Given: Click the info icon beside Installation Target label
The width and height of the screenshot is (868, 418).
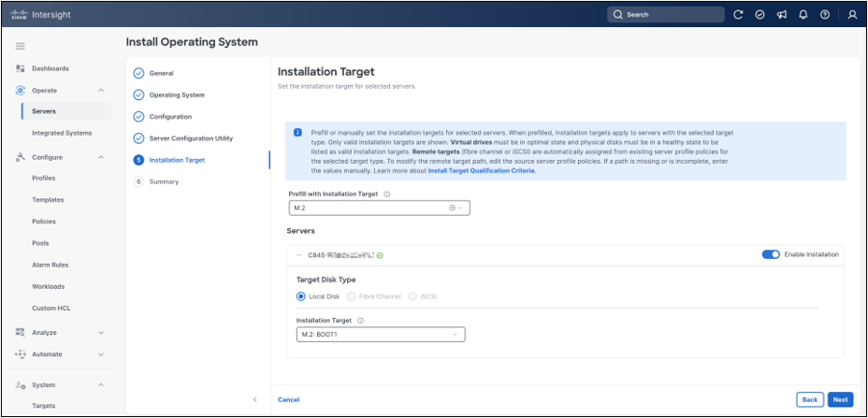Looking at the screenshot, I should (x=360, y=321).
